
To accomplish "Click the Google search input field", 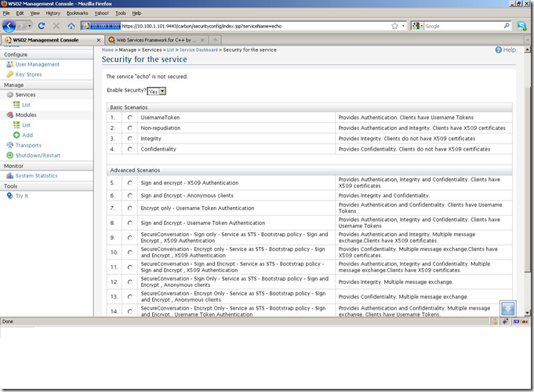I will coord(463,26).
